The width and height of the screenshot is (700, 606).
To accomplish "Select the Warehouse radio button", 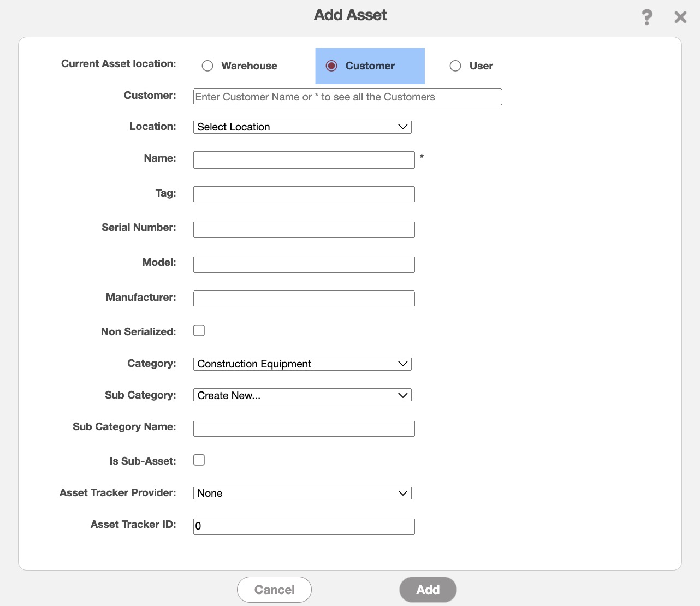I will point(207,66).
